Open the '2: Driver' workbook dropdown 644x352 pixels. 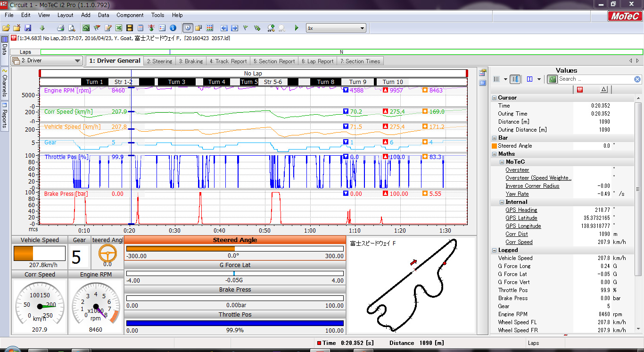coord(47,60)
